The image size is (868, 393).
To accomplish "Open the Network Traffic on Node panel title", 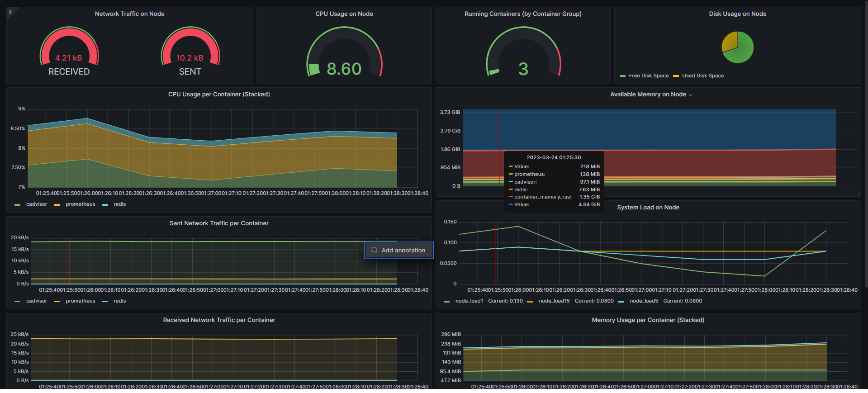I will [x=129, y=14].
